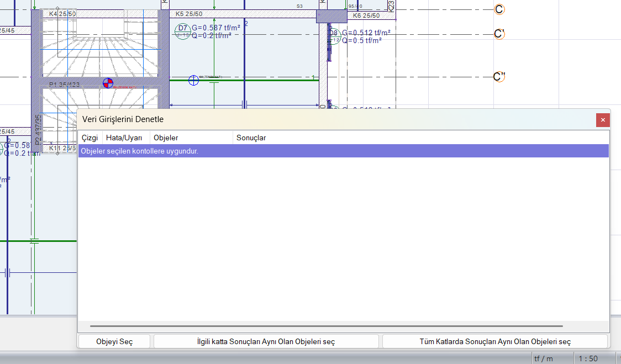Pick the C'' axis bubble
This screenshot has height=364, width=621.
tap(499, 77)
